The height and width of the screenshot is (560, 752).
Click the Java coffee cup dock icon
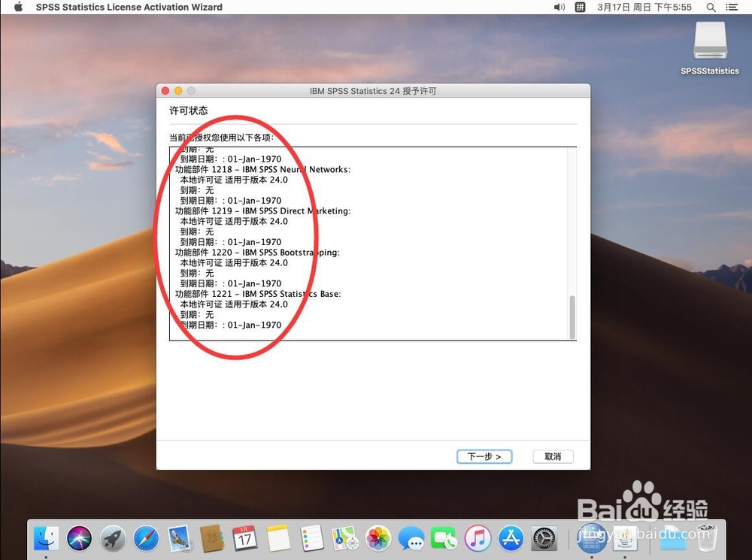(x=625, y=538)
